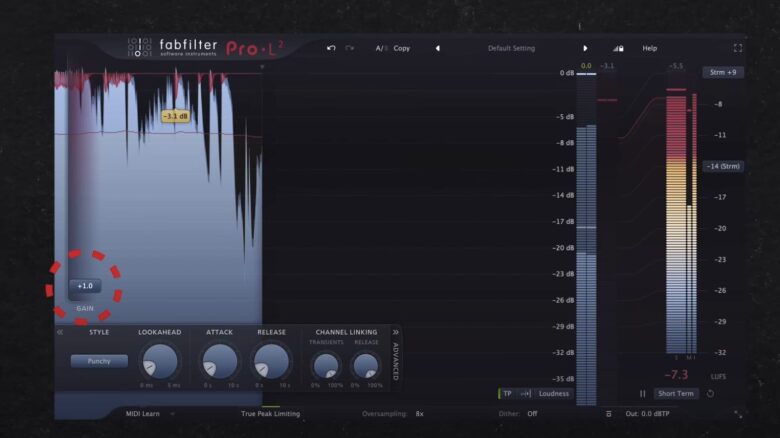Open the Short Term loudness mode selector
780x438 pixels.
(676, 394)
